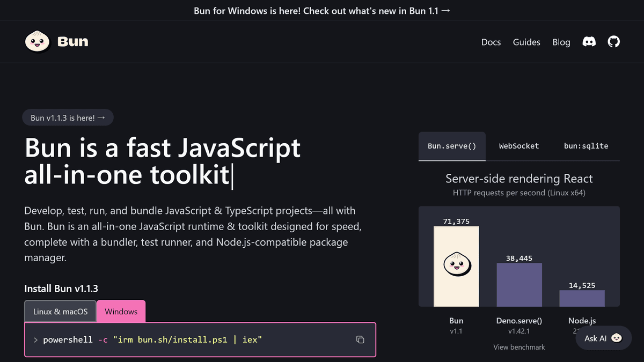Select the Bun.serve() benchmark tab
The height and width of the screenshot is (362, 644).
point(452,146)
